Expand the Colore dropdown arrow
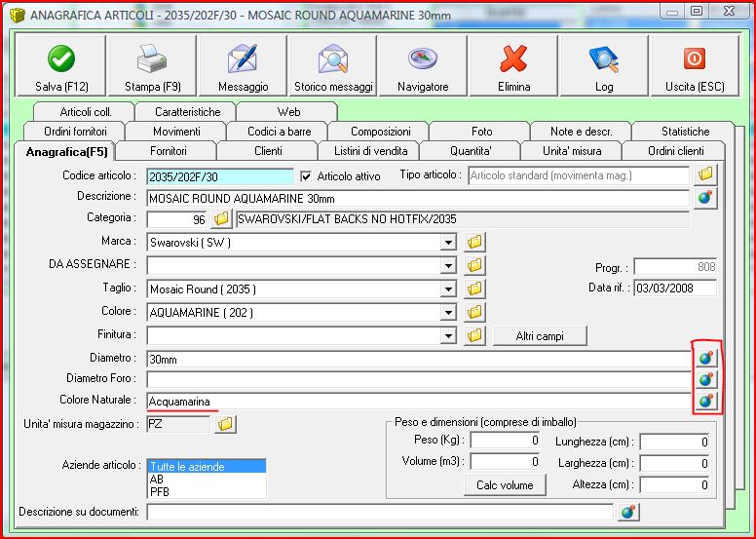The image size is (756, 539). point(448,312)
